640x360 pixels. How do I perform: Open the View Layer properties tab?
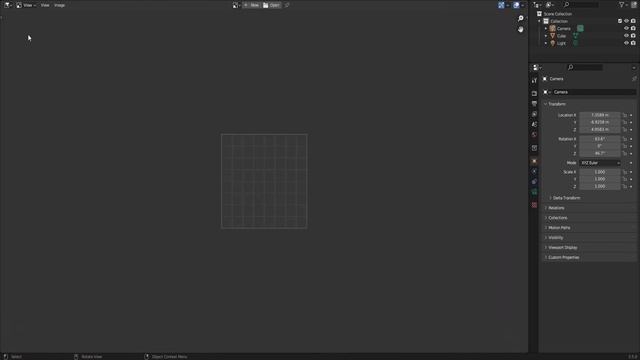coord(534,114)
